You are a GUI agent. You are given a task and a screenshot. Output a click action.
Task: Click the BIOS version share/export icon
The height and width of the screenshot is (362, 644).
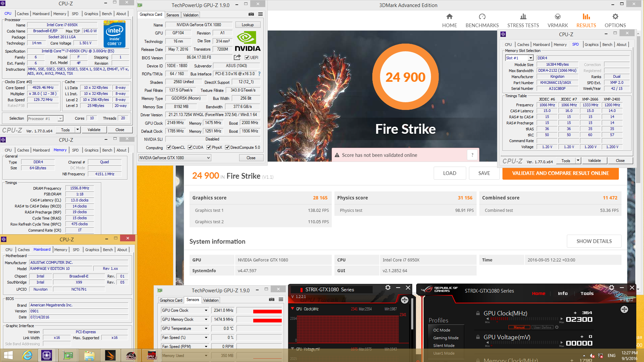point(237,57)
